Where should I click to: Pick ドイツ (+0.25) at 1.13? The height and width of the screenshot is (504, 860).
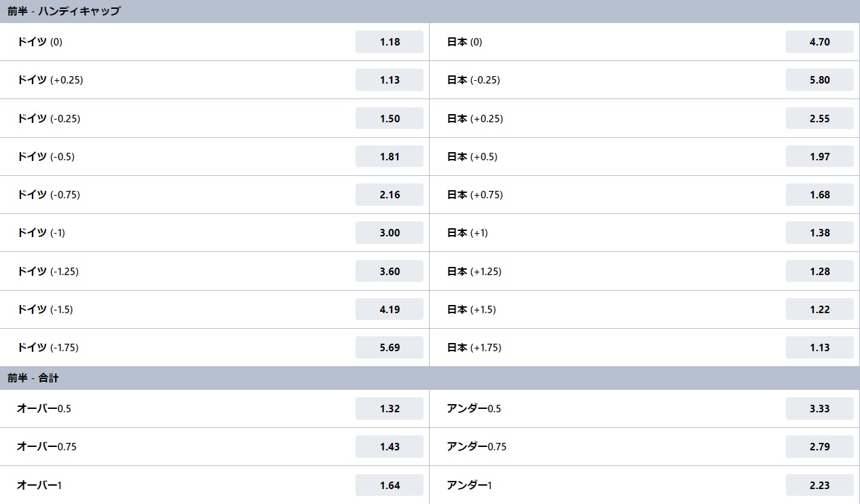tap(390, 79)
